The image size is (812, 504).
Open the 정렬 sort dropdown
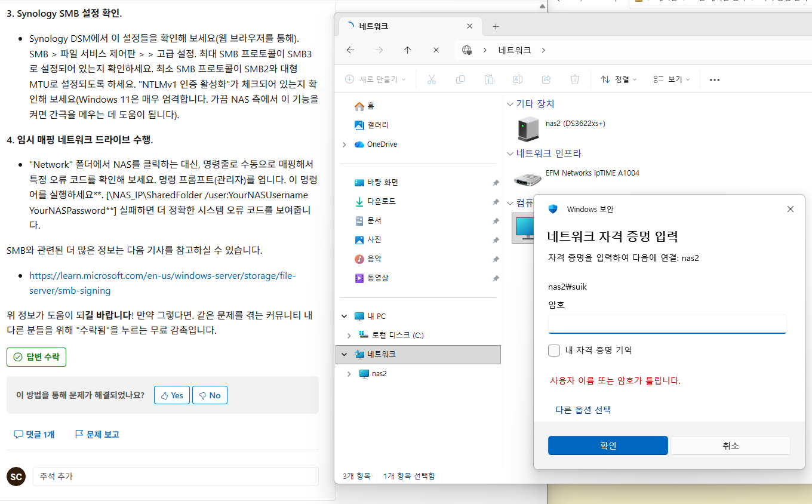(619, 79)
